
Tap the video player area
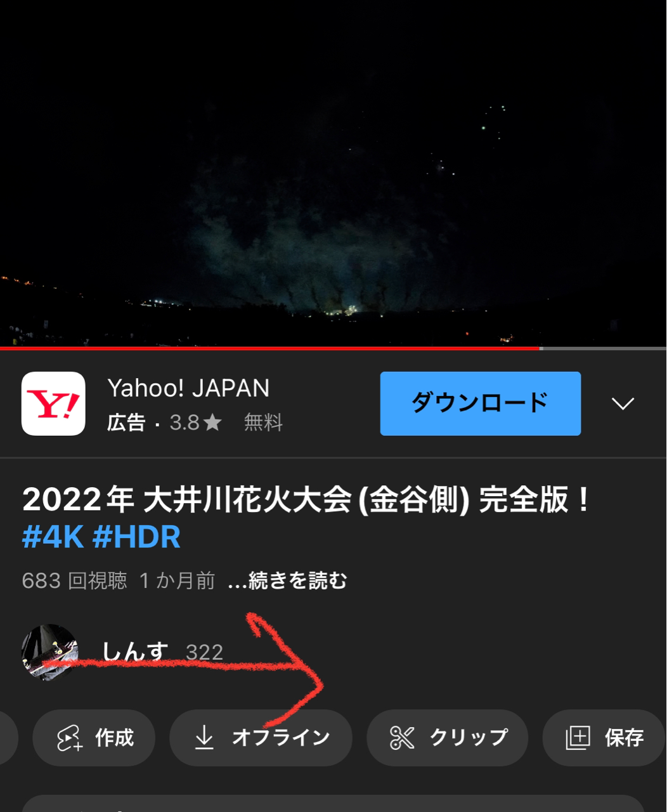333,173
